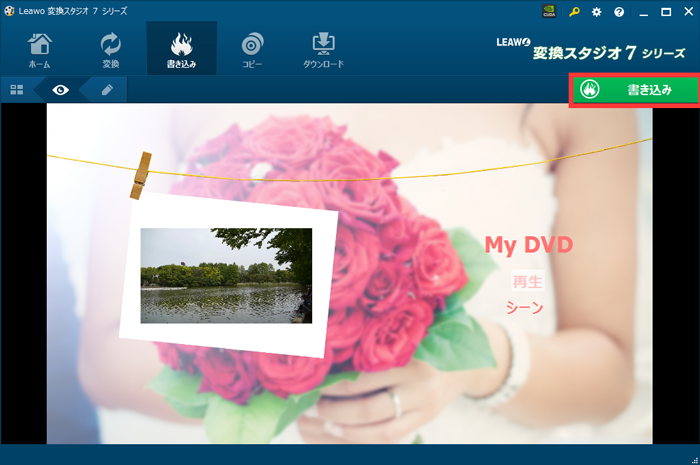Select the シーン (Scenes) menu item
The width and height of the screenshot is (700, 465).
pos(525,307)
